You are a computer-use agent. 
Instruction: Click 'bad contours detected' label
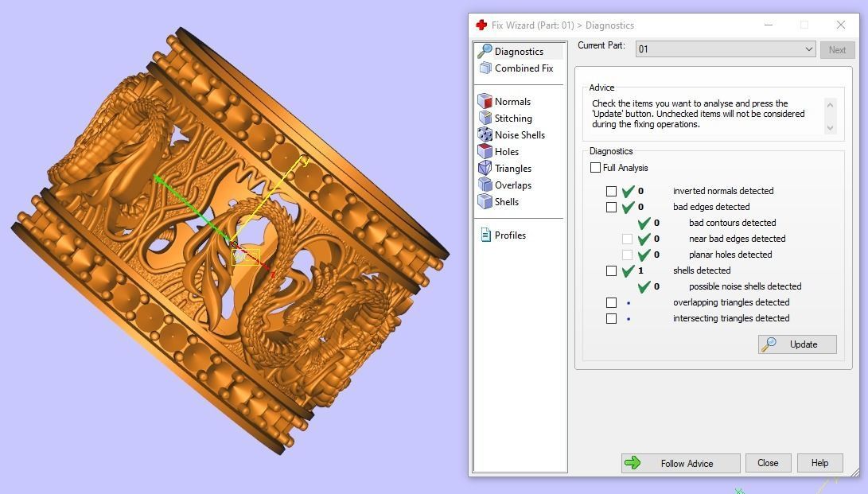[x=733, y=223]
